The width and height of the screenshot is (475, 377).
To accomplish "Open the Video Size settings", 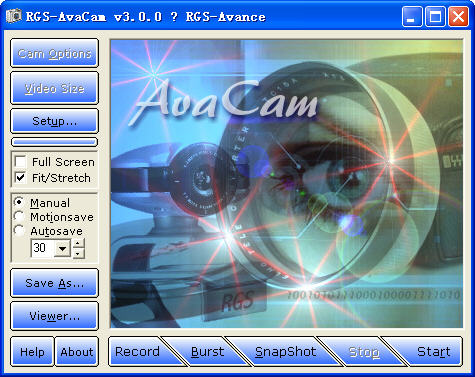I will [x=54, y=88].
